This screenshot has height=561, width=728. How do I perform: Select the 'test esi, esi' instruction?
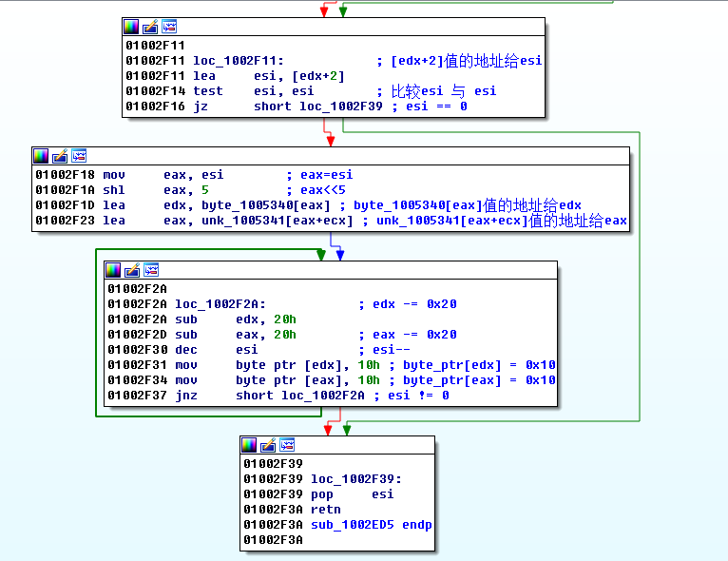coord(254,91)
